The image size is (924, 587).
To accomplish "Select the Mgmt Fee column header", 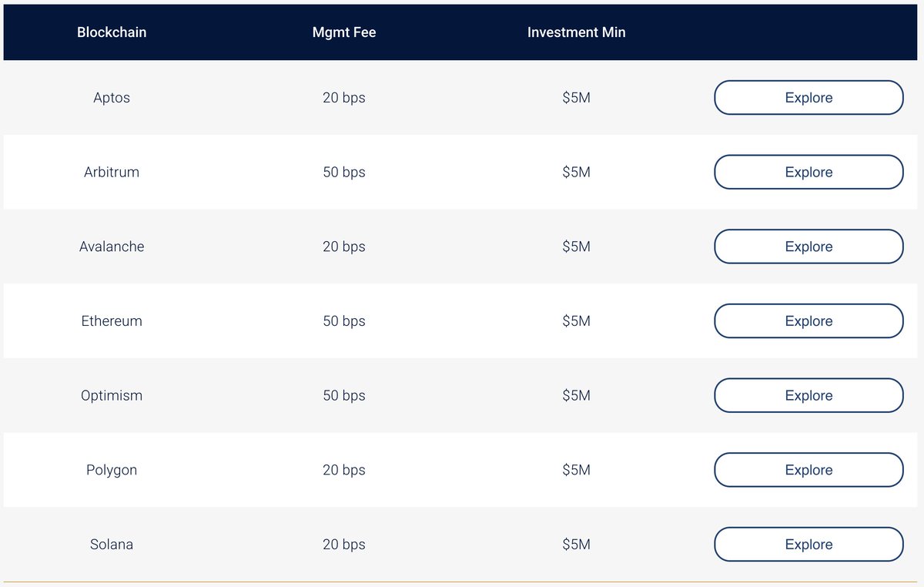I will pyautogui.click(x=344, y=32).
